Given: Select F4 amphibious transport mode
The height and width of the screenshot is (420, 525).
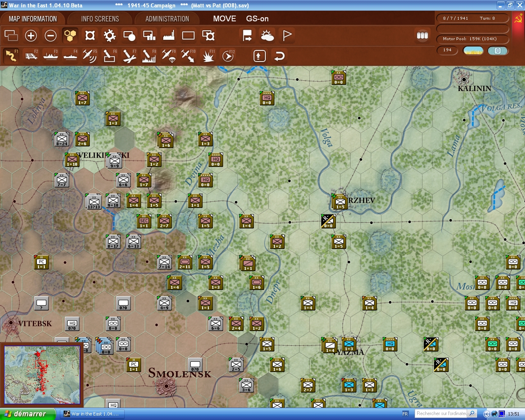Looking at the screenshot, I should [71, 56].
